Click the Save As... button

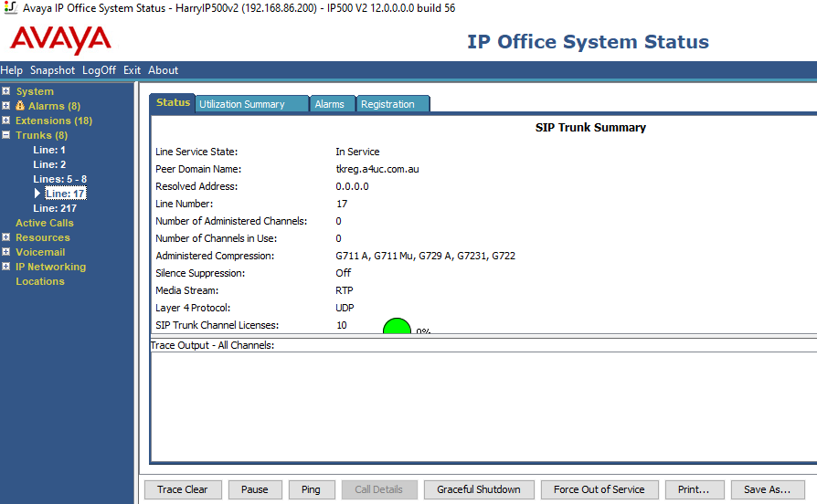[x=768, y=489]
